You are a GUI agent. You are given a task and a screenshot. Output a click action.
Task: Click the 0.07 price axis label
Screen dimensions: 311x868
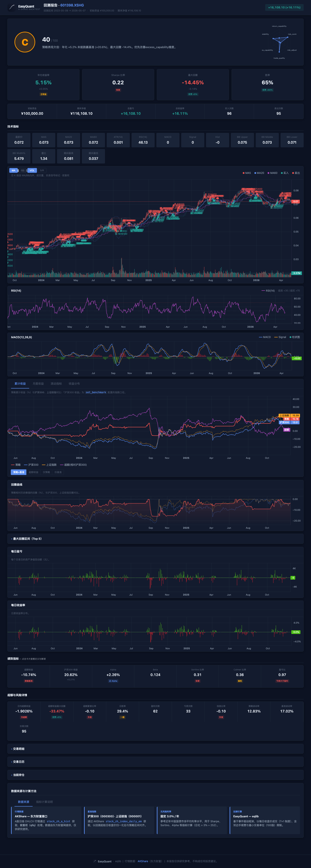click(296, 201)
